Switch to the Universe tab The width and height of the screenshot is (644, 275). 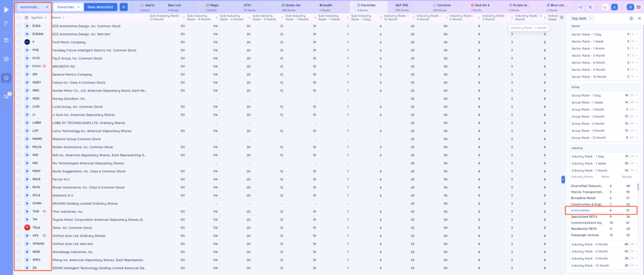441,7
